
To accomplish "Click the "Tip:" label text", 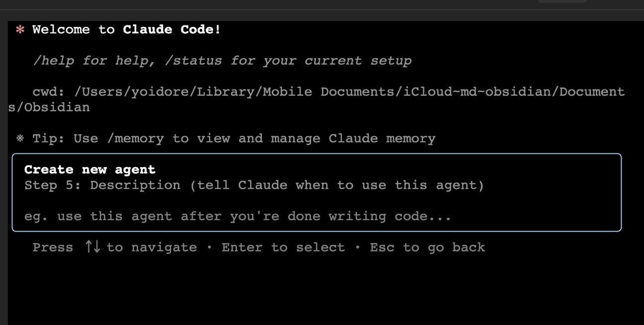I will tap(49, 139).
